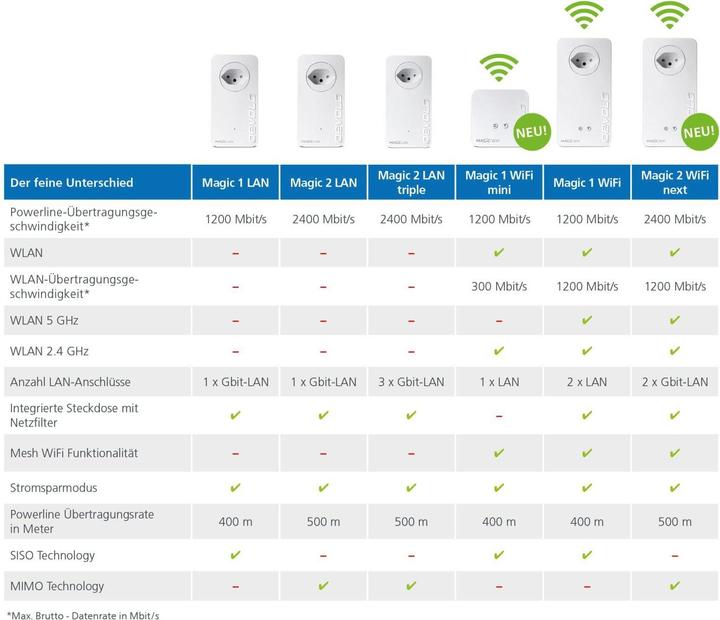Click the '300 Mbit/s' WLAN speed cell
This screenshot has width=720, height=620.
tap(499, 287)
